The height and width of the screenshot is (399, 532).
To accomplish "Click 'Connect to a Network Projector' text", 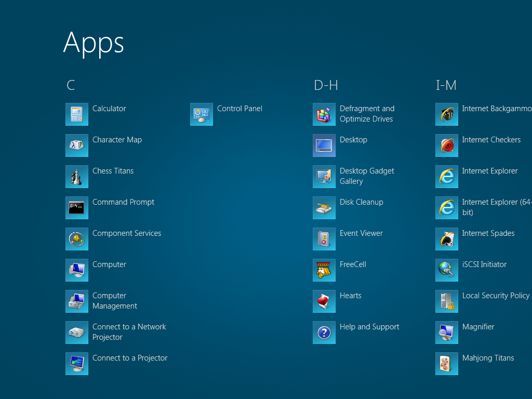I will tap(129, 332).
